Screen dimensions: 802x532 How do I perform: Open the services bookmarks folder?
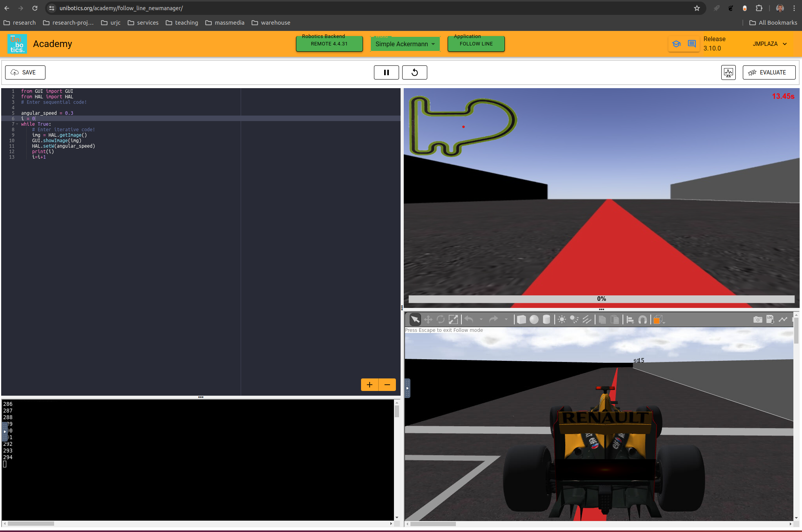coord(143,23)
